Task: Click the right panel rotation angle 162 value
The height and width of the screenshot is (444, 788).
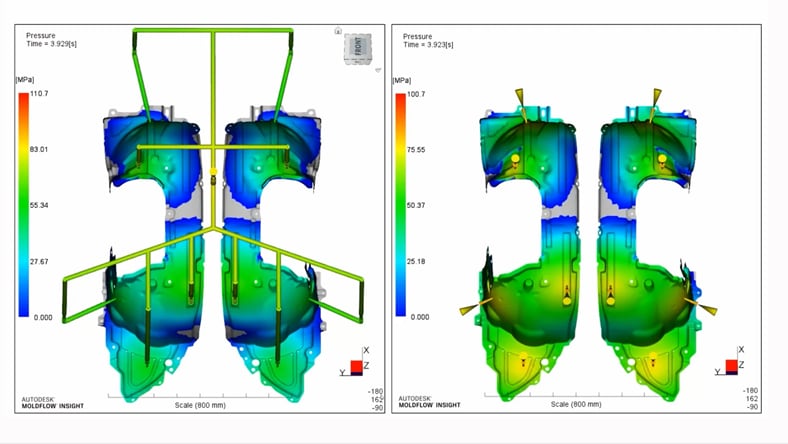Action: point(752,398)
